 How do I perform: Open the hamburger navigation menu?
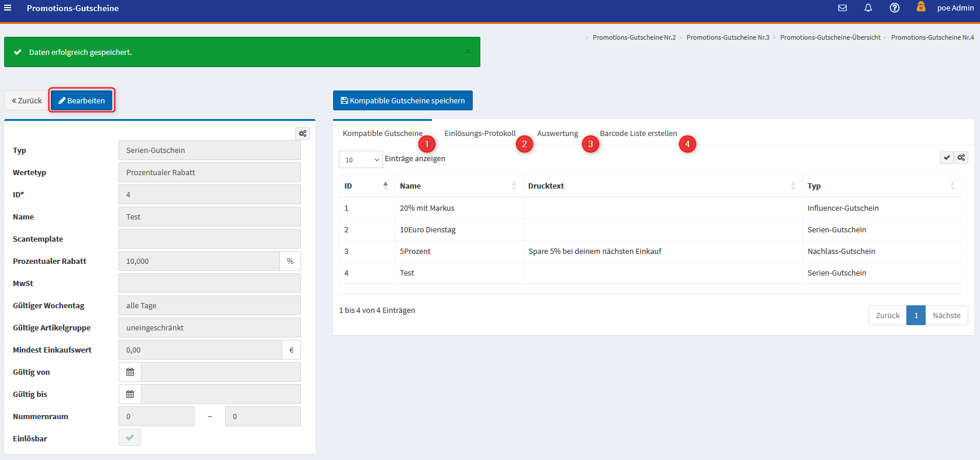point(8,8)
